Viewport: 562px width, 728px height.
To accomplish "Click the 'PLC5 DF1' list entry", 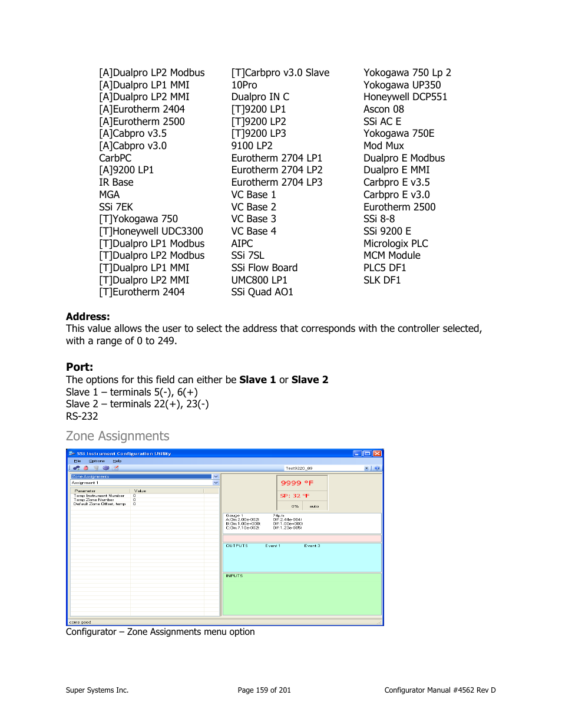I will click(x=385, y=268).
